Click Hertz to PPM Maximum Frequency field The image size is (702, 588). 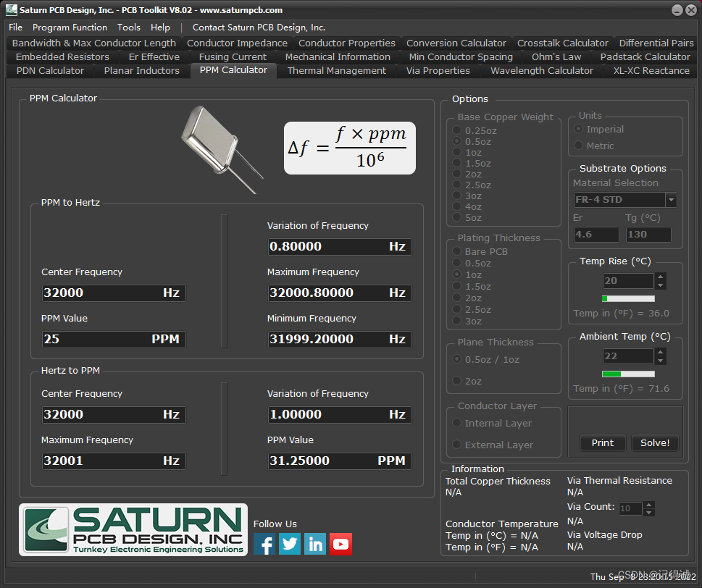(114, 461)
